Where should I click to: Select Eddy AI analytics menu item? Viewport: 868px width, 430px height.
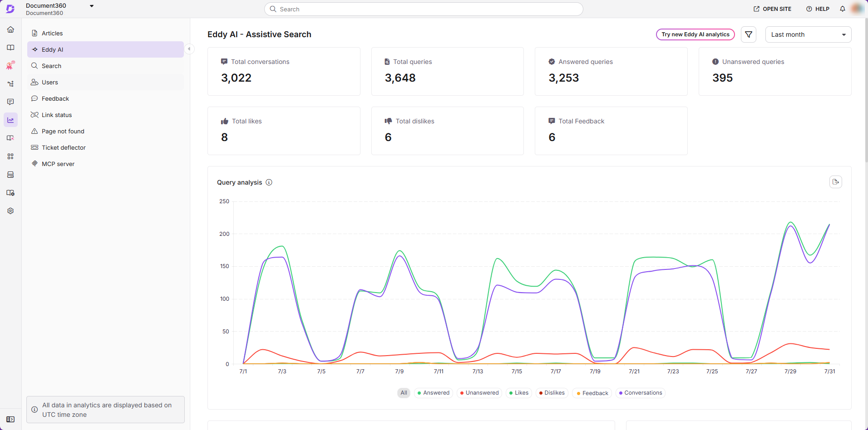pos(105,49)
